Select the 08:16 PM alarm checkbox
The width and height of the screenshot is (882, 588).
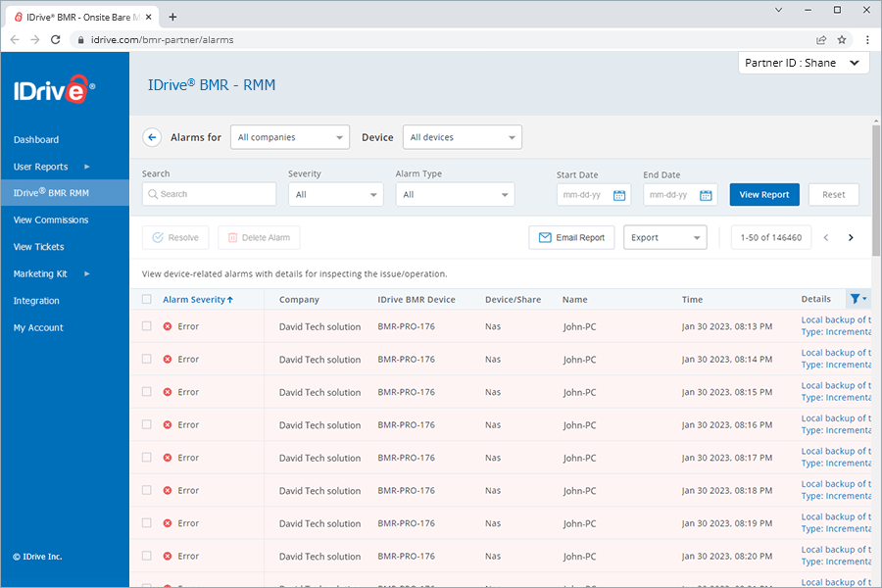[147, 424]
